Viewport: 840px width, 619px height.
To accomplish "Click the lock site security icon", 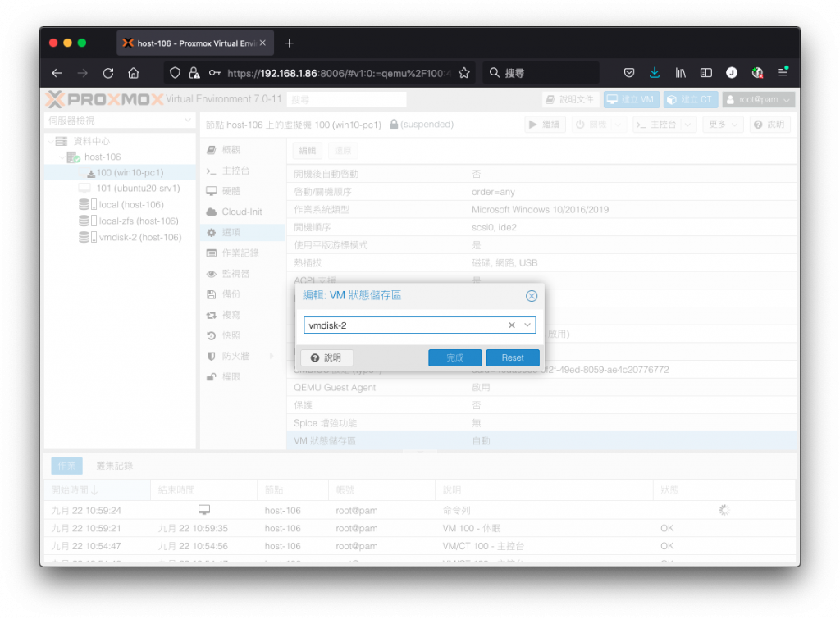I will (x=194, y=73).
